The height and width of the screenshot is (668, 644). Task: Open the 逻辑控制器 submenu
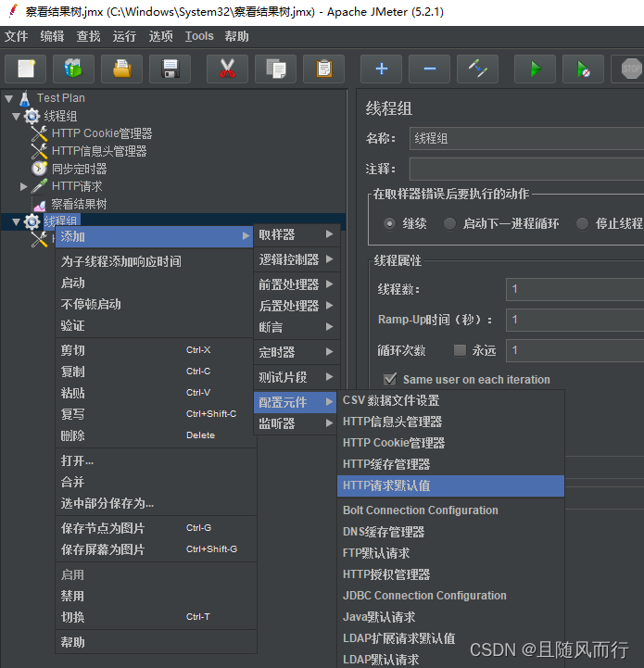tap(297, 259)
